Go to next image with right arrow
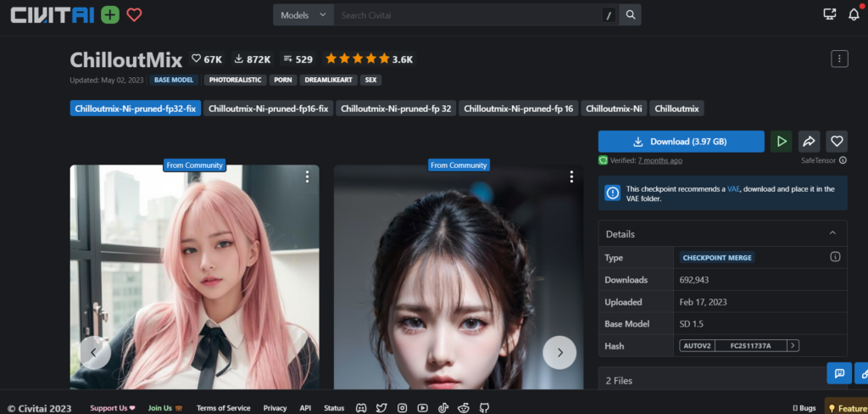This screenshot has height=414, width=868. point(559,352)
